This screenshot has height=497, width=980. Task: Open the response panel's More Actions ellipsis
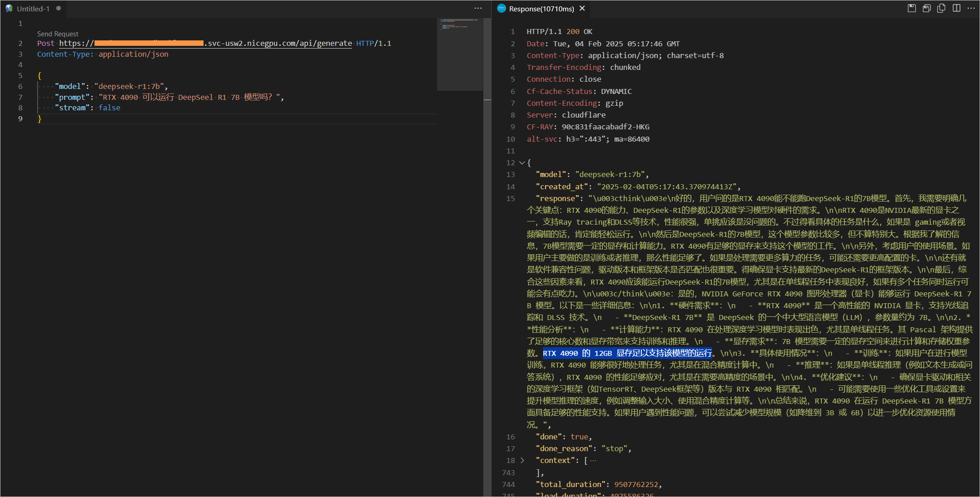[x=971, y=8]
